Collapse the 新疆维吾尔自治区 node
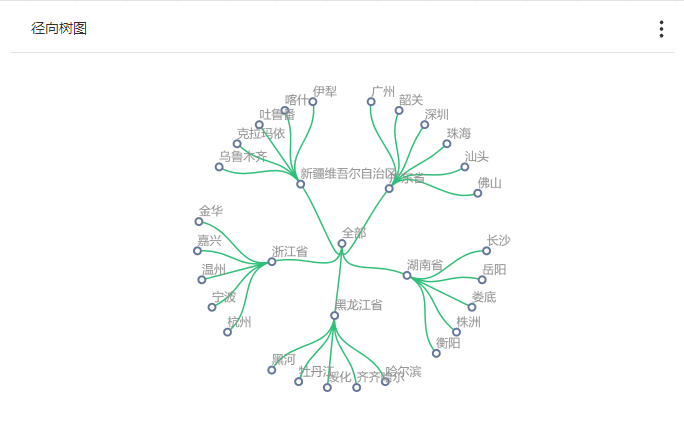The image size is (684, 428). [300, 184]
